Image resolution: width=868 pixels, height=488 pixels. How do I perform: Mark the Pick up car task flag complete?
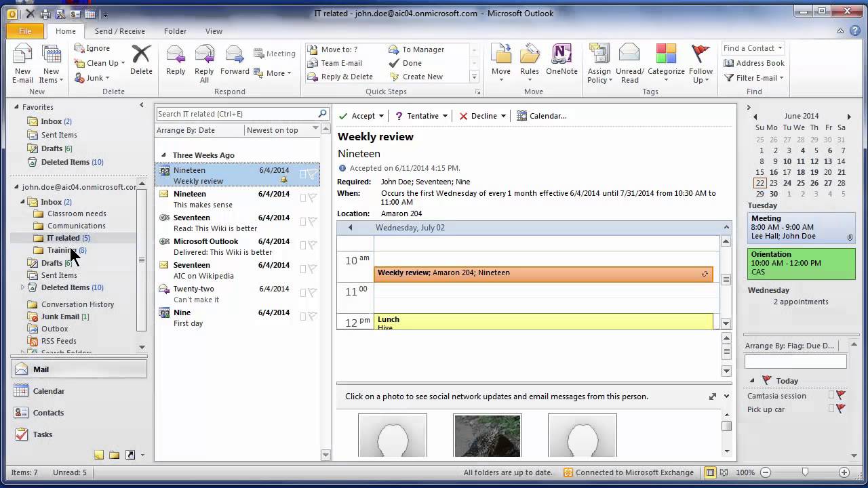click(x=841, y=409)
